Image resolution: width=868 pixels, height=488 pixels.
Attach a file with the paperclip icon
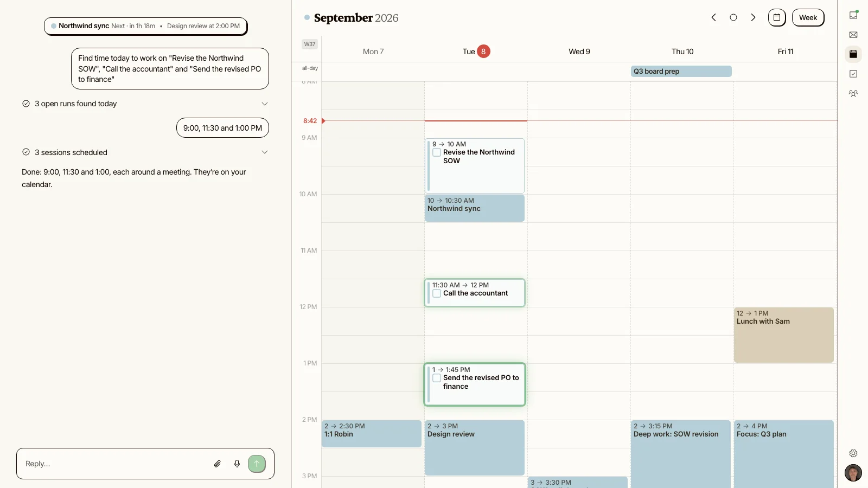(218, 464)
